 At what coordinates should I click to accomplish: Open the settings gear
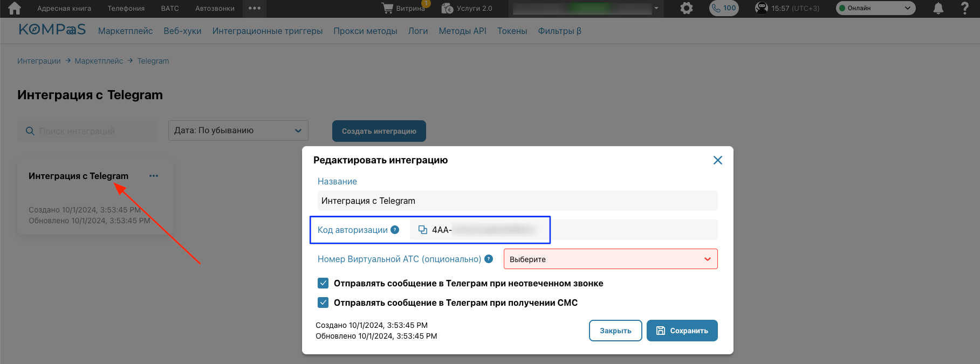point(687,8)
